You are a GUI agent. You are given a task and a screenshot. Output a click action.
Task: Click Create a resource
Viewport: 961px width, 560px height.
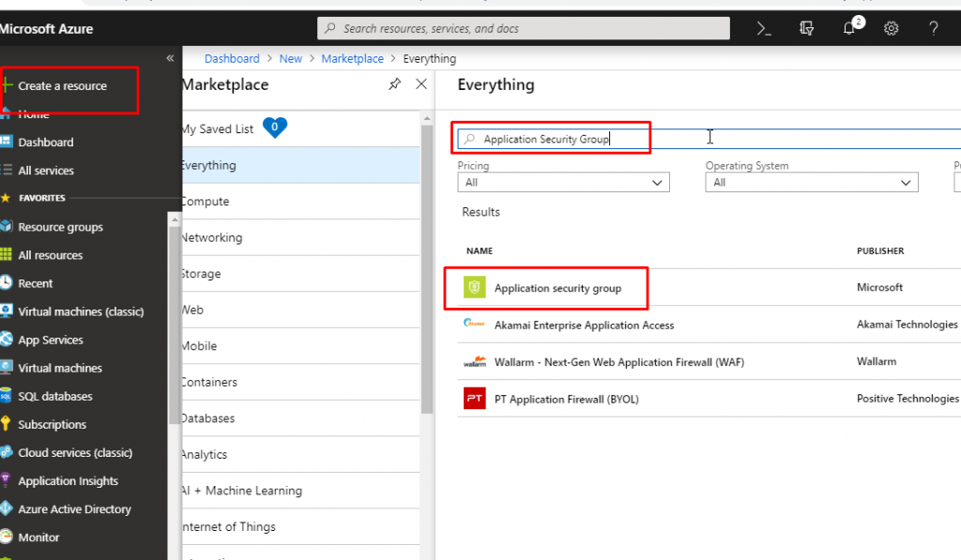tap(63, 86)
